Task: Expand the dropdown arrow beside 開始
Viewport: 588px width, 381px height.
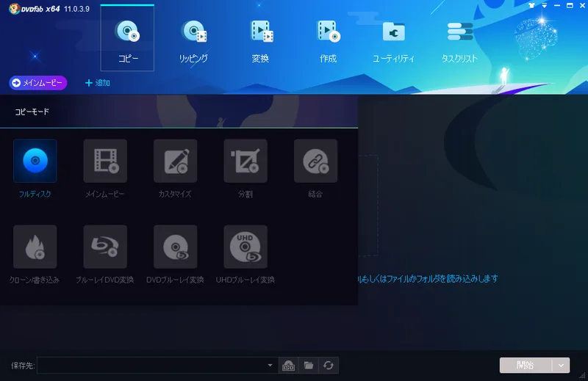Action: click(561, 366)
